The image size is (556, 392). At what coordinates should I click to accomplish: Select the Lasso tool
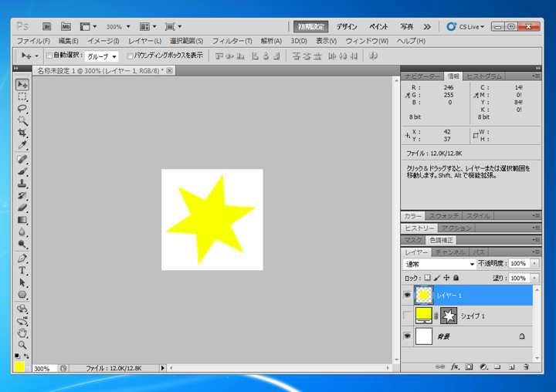22,109
